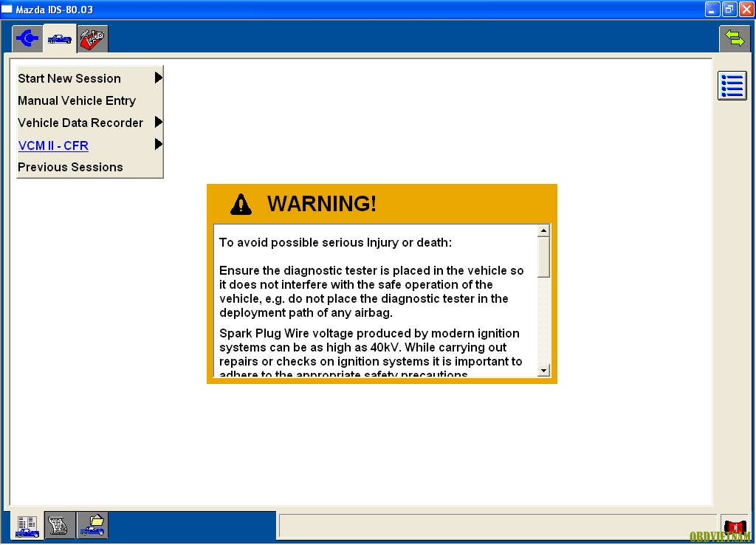The height and width of the screenshot is (545, 756).
Task: Click the blue back arrow tab icon
Action: point(27,38)
